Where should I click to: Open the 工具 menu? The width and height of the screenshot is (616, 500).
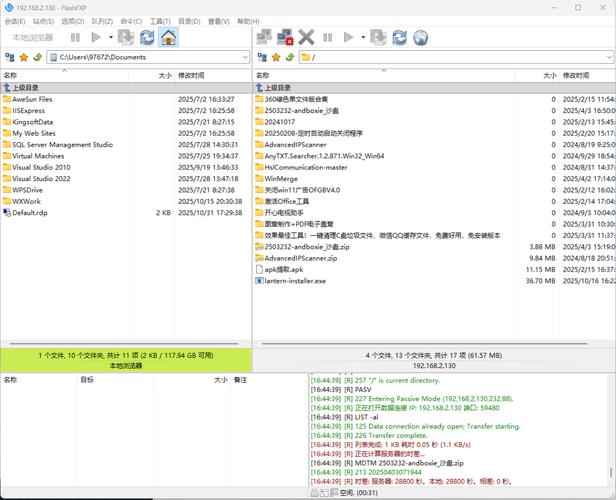coord(160,20)
